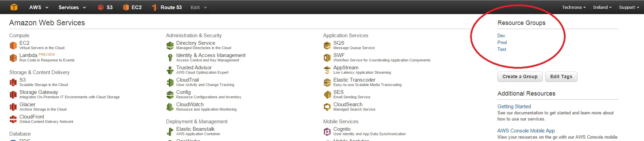Image resolution: width=644 pixels, height=141 pixels.
Task: Click the CloudWatch service icon
Action: (x=170, y=107)
